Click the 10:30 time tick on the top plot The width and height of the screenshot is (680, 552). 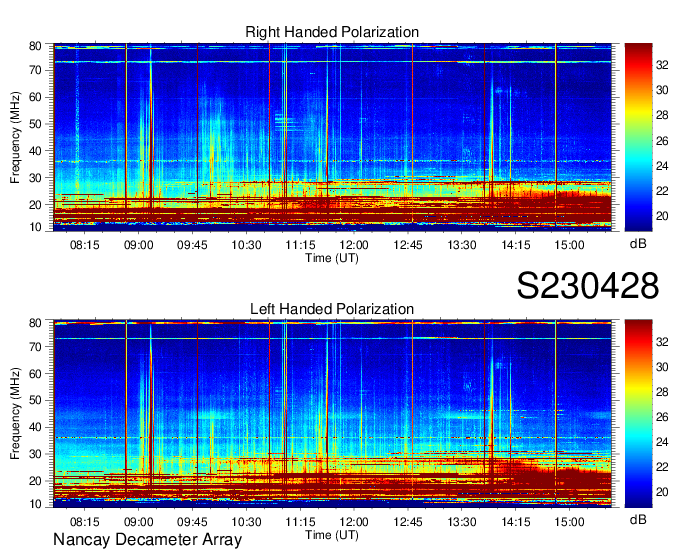pyautogui.click(x=246, y=245)
